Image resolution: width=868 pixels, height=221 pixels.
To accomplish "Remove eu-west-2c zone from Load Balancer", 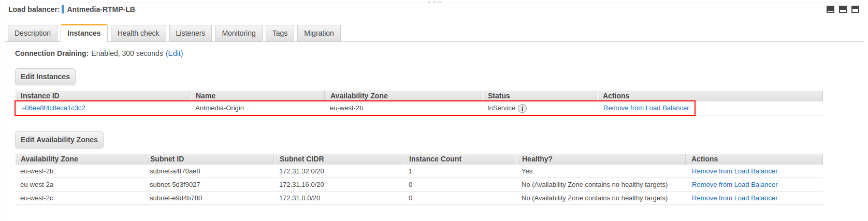I will pos(735,198).
